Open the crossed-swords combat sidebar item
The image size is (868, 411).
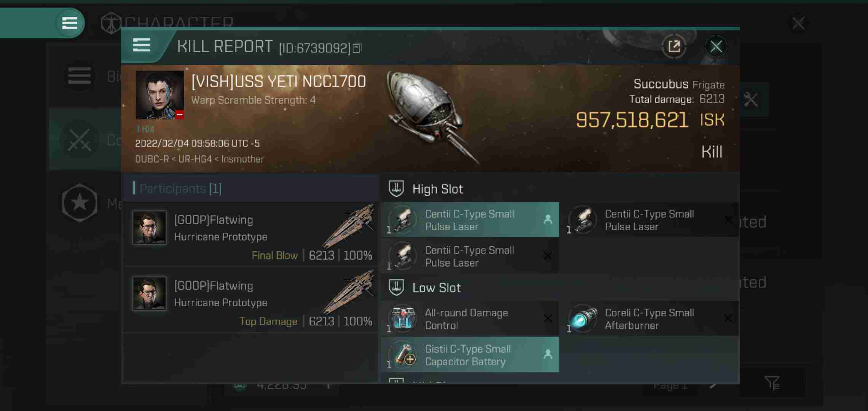click(x=80, y=140)
